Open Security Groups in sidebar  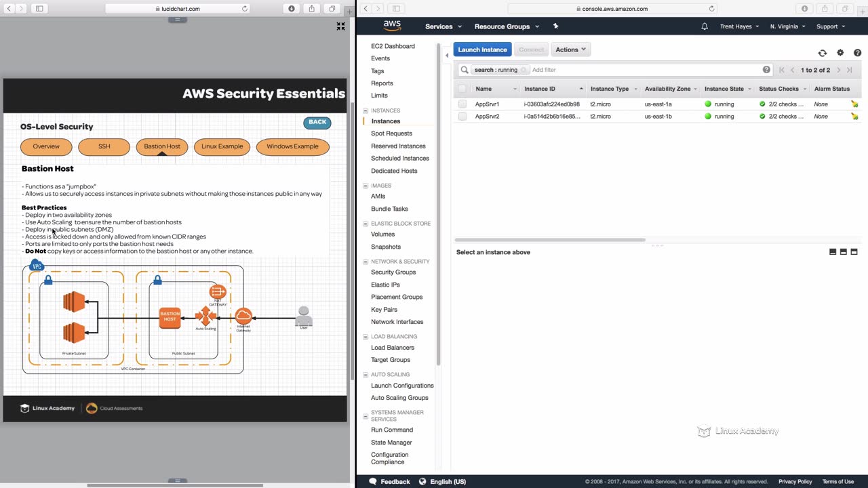point(393,272)
